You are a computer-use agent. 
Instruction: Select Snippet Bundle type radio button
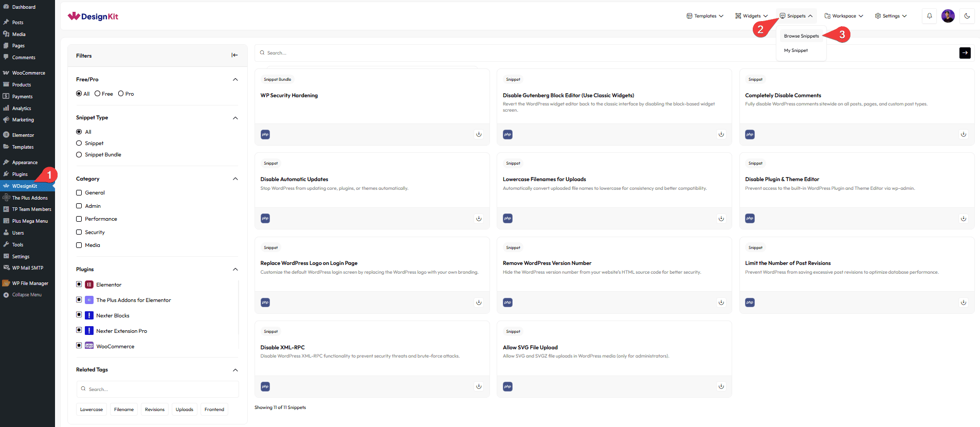coord(79,155)
